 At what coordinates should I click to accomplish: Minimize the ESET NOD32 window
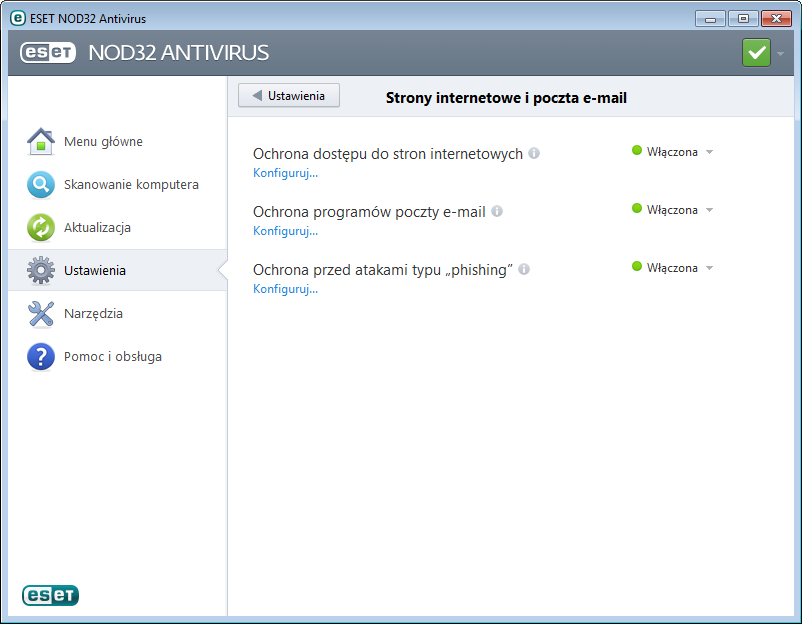coord(710,19)
